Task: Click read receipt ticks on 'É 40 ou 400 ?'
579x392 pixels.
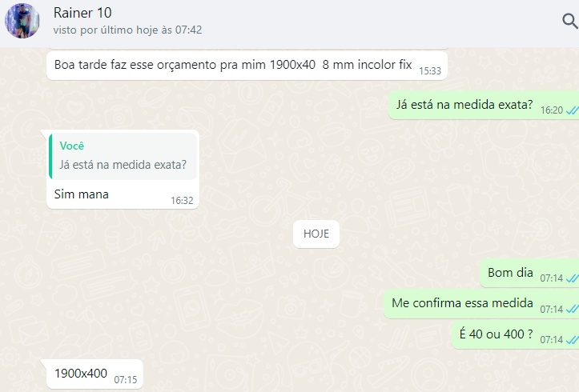Action: [573, 340]
